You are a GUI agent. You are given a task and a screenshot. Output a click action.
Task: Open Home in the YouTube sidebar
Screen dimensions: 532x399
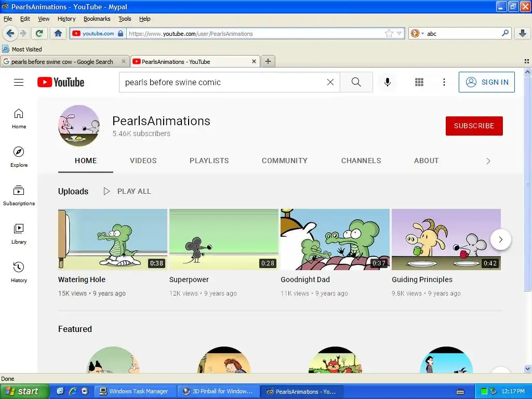pyautogui.click(x=19, y=119)
